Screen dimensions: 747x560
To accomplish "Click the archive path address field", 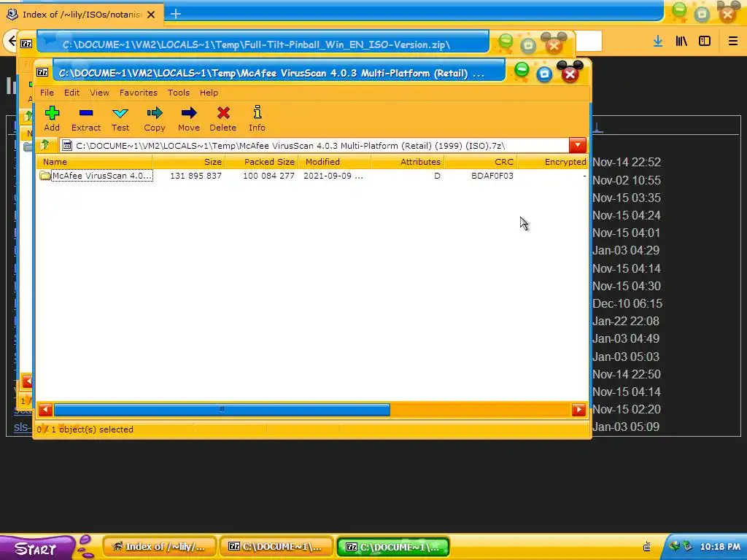I will tap(314, 145).
